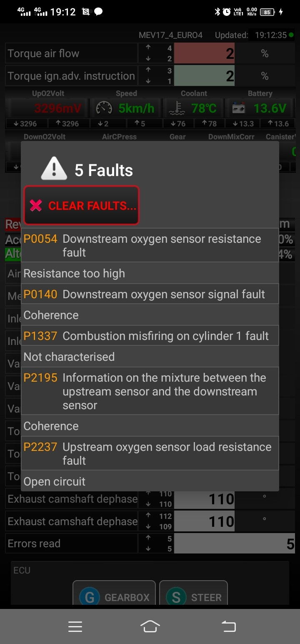Tap the coolant temperature thermometer icon
Screen dimensions: 300x644
pos(176,108)
